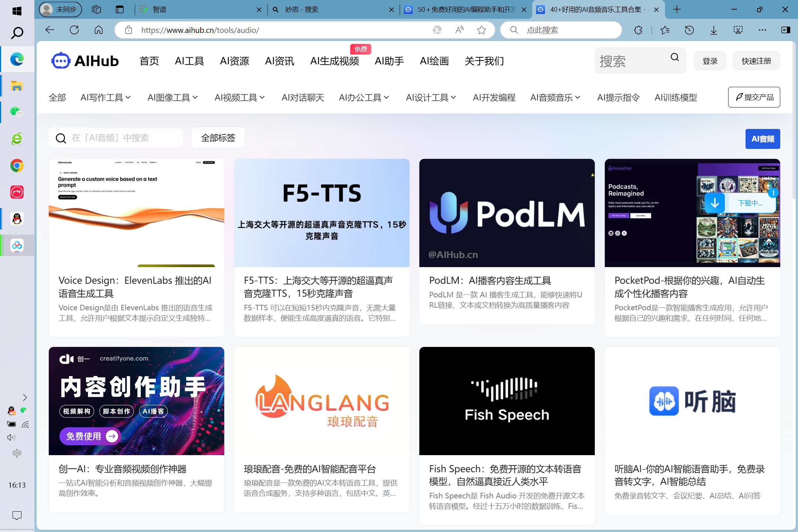
Task: Open the favorites list
Action: pos(665,30)
